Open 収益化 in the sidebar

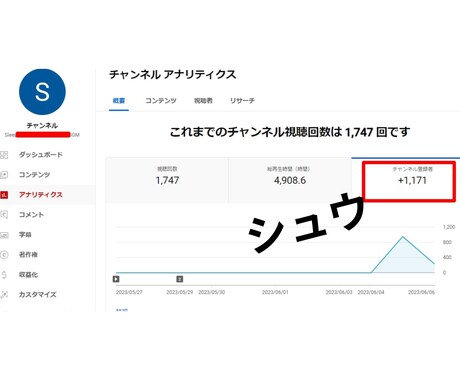[x=28, y=275]
